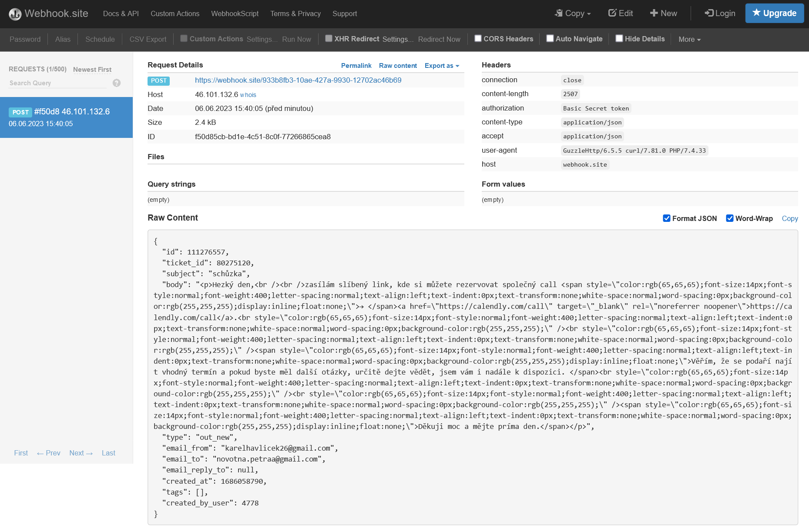Click the Search Query input field
The image size is (809, 532).
(x=57, y=83)
